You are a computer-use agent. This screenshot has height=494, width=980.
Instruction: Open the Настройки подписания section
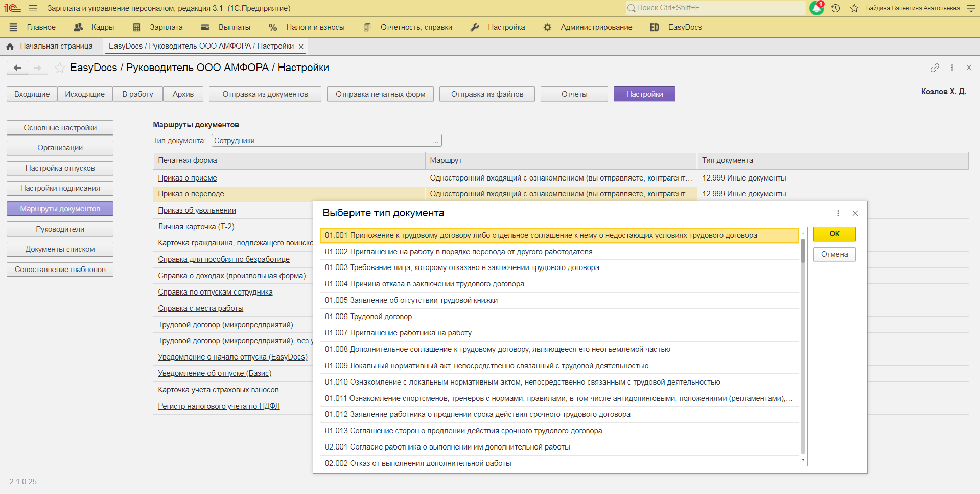click(x=60, y=188)
